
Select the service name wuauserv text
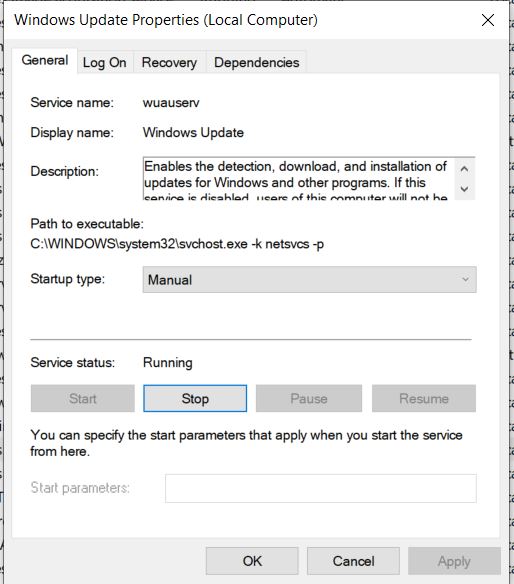click(171, 103)
